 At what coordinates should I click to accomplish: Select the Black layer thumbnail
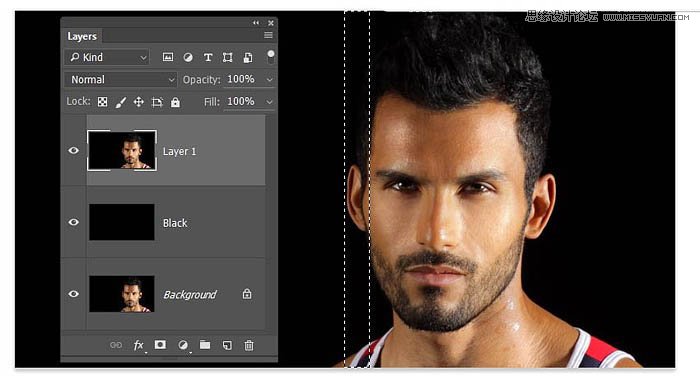coord(122,222)
